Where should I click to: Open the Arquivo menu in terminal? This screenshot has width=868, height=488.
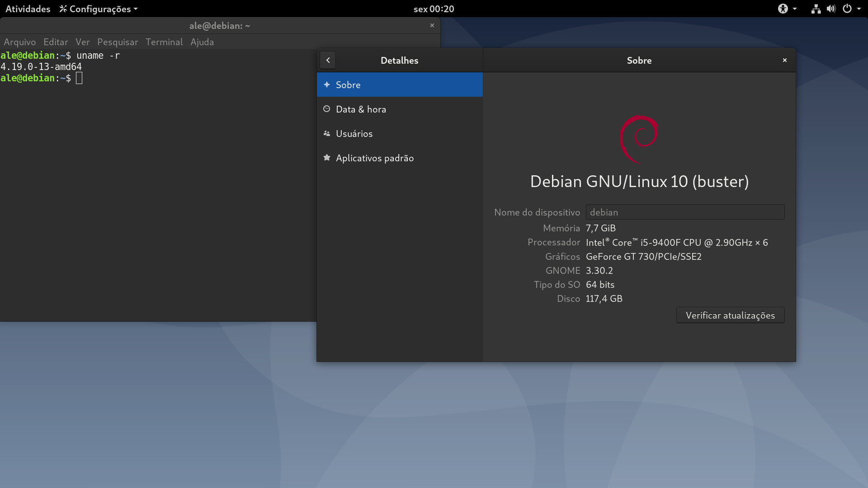[x=20, y=42]
